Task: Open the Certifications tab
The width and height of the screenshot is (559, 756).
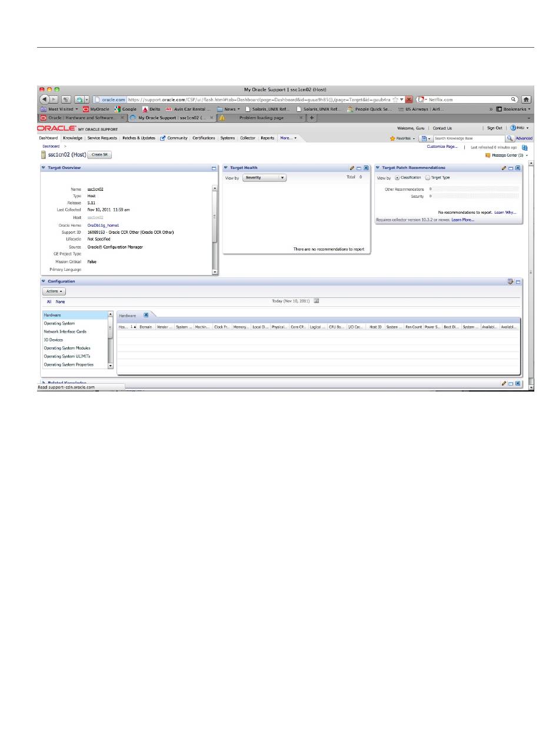Action: click(204, 138)
